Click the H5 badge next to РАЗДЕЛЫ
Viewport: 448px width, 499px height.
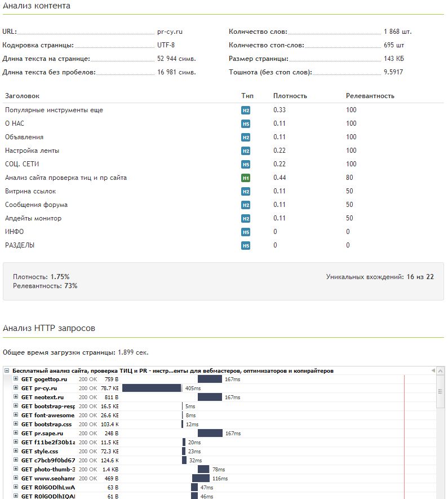tap(245, 246)
